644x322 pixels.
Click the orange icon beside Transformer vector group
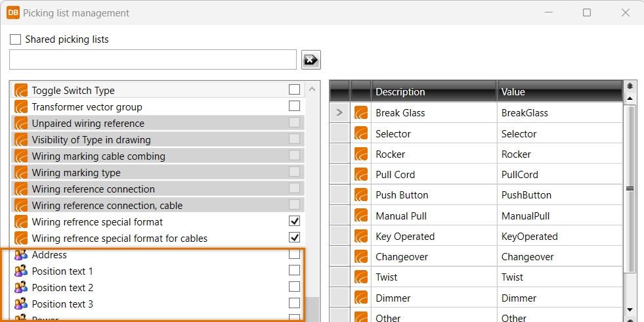pyautogui.click(x=21, y=107)
